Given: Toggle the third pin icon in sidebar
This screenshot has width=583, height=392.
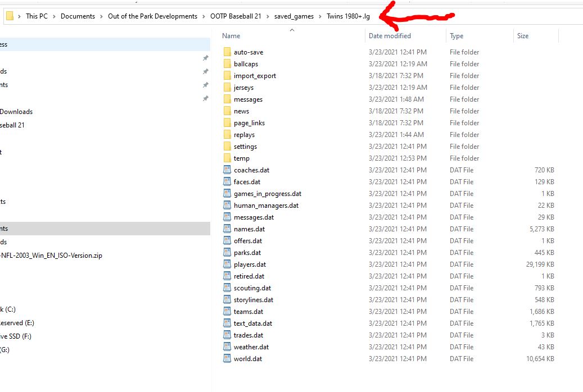Looking at the screenshot, I should (205, 85).
